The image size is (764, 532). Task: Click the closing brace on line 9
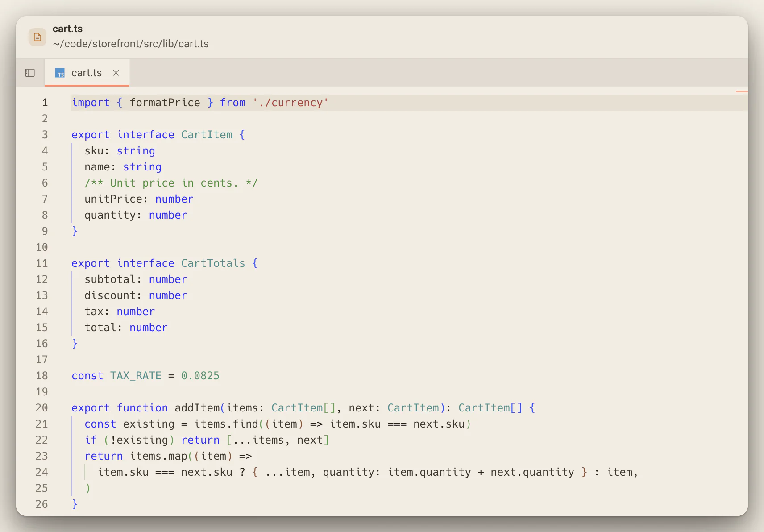point(75,231)
